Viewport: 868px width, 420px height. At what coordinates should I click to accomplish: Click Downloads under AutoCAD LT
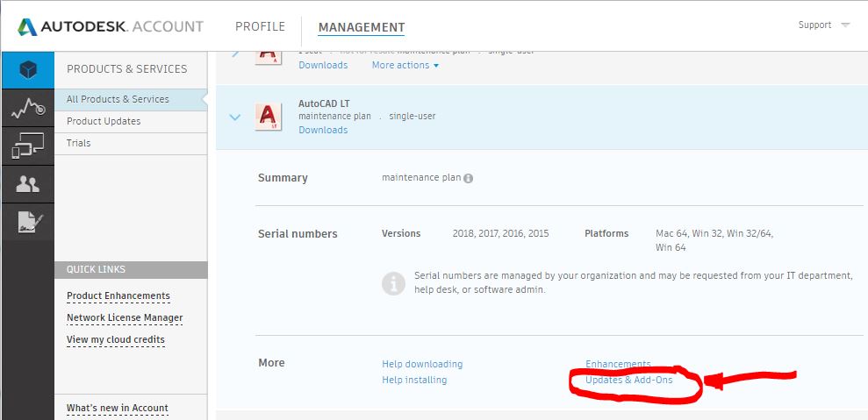click(x=323, y=130)
